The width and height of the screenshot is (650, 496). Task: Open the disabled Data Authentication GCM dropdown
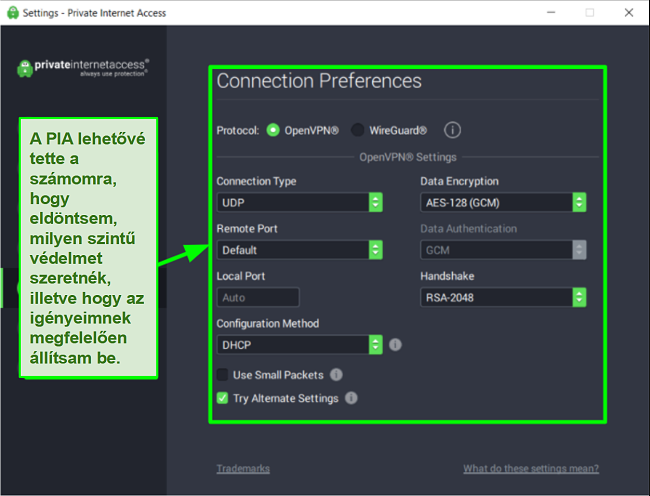pyautogui.click(x=503, y=250)
